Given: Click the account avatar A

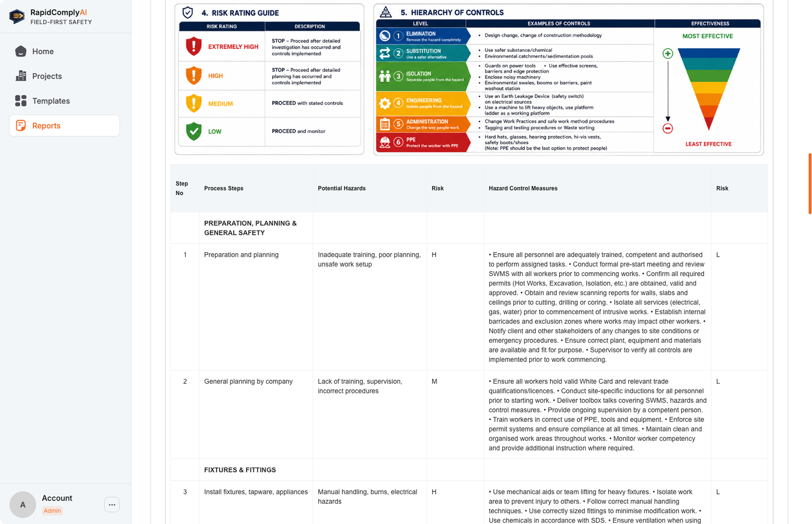Looking at the screenshot, I should [x=23, y=505].
